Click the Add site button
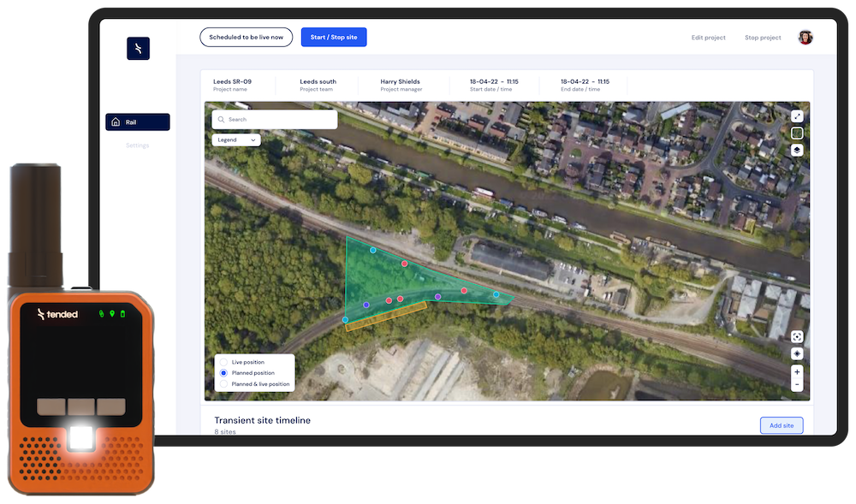Screen dimensions: 856x504 [782, 425]
